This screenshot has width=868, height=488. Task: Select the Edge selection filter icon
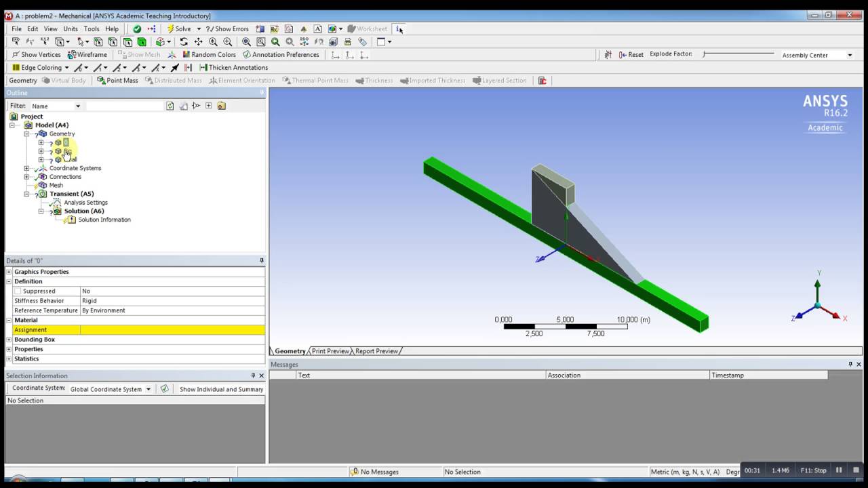click(x=113, y=42)
